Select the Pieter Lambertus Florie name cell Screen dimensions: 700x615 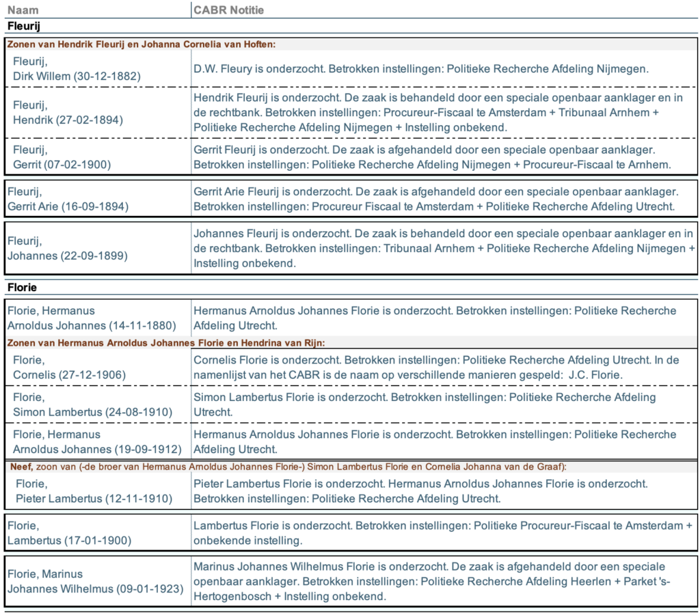(94, 491)
